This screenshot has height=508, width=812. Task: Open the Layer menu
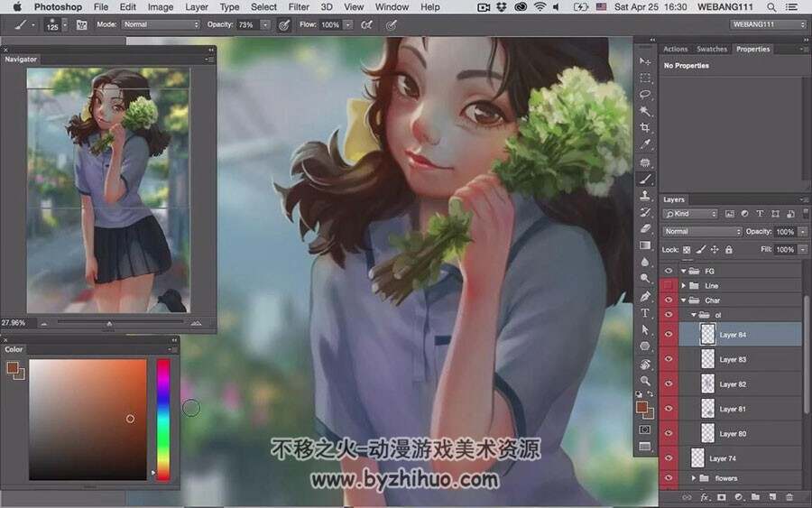[197, 7]
